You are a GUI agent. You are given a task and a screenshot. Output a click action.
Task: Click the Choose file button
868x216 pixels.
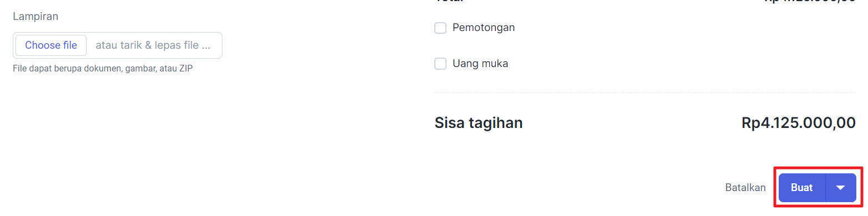(51, 45)
